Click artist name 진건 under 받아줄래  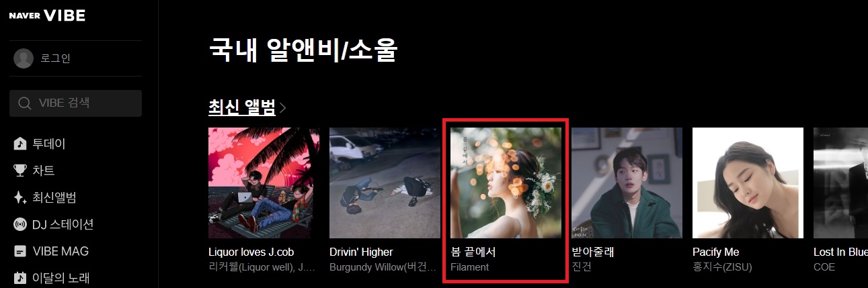click(x=581, y=267)
